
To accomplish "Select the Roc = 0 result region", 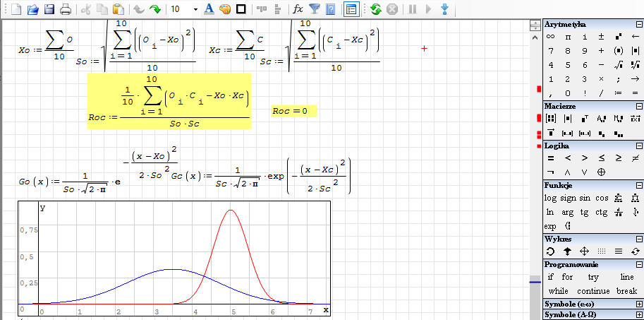I will pos(293,112).
